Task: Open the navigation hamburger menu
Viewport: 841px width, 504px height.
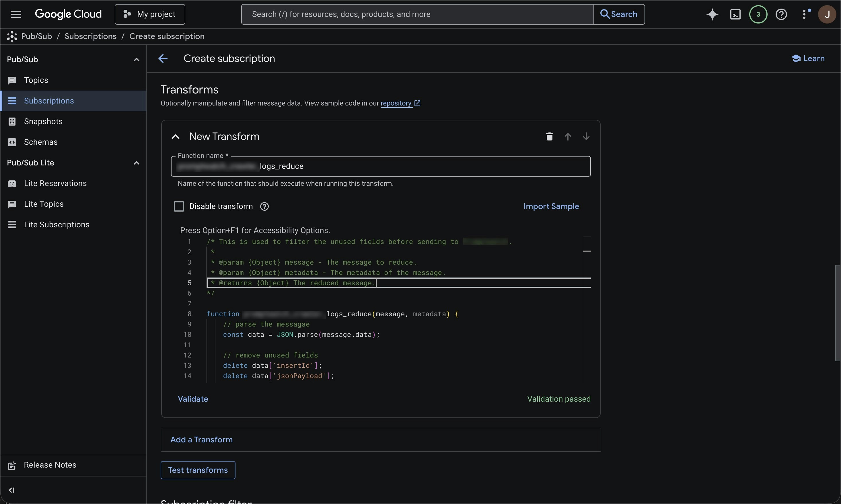Action: (15, 14)
